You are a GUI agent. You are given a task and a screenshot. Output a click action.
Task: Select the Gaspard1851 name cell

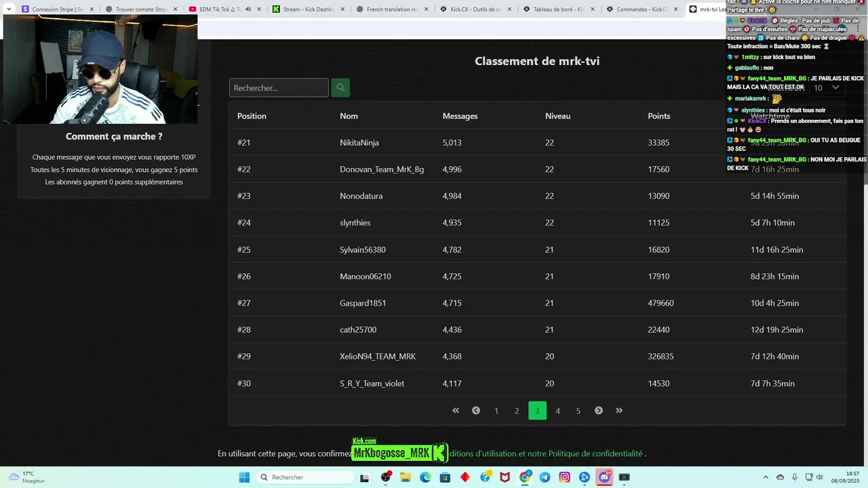pyautogui.click(x=363, y=303)
